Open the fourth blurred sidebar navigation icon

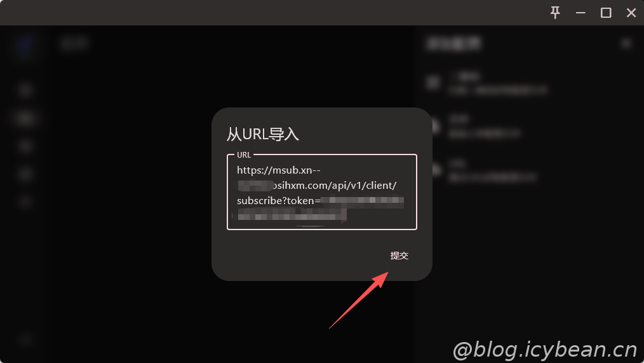pyautogui.click(x=25, y=174)
